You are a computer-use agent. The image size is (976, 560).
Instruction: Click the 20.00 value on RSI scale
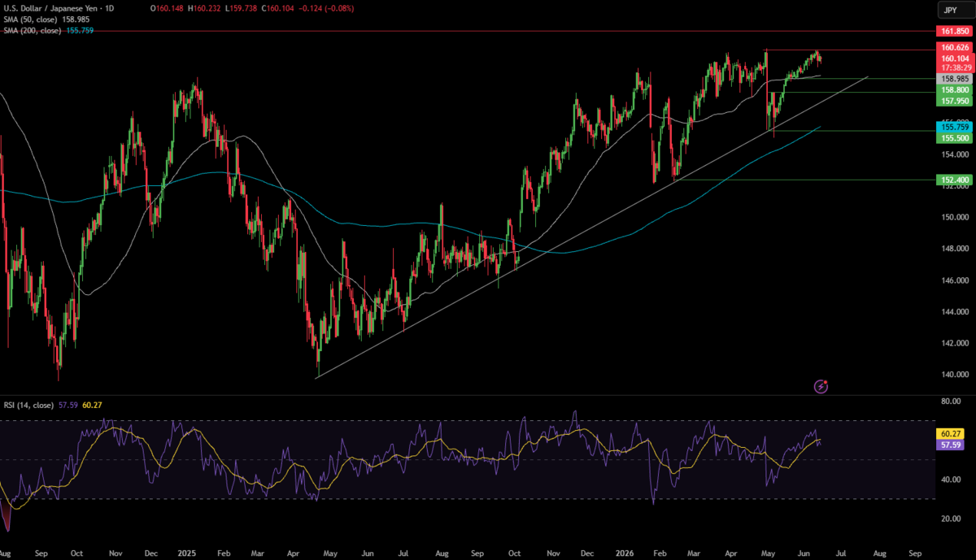[950, 519]
